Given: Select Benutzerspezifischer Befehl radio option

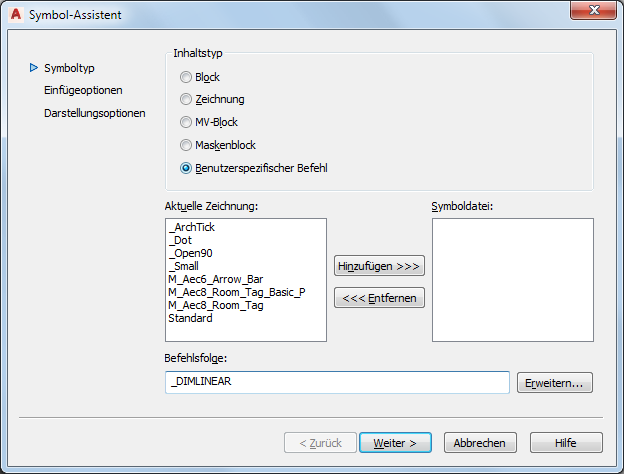Looking at the screenshot, I should click(186, 168).
